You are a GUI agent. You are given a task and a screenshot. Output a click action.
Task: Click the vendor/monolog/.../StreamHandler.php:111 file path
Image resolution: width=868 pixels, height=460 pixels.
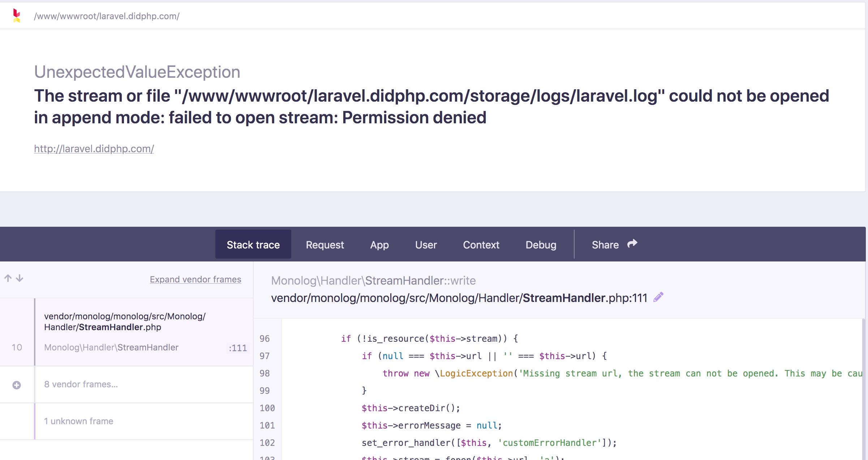pyautogui.click(x=459, y=298)
